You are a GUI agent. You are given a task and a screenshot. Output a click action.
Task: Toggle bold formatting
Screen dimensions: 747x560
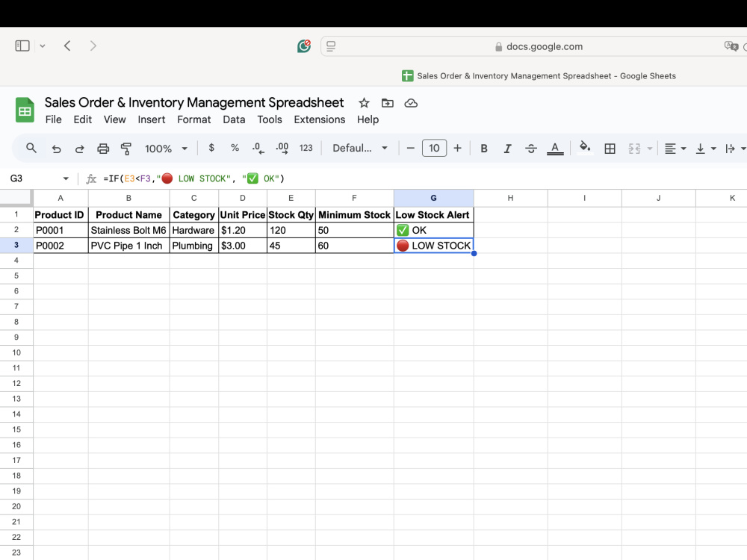point(483,149)
